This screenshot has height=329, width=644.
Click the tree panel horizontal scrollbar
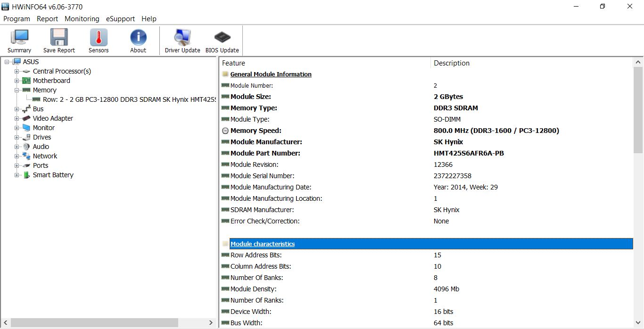click(x=94, y=323)
